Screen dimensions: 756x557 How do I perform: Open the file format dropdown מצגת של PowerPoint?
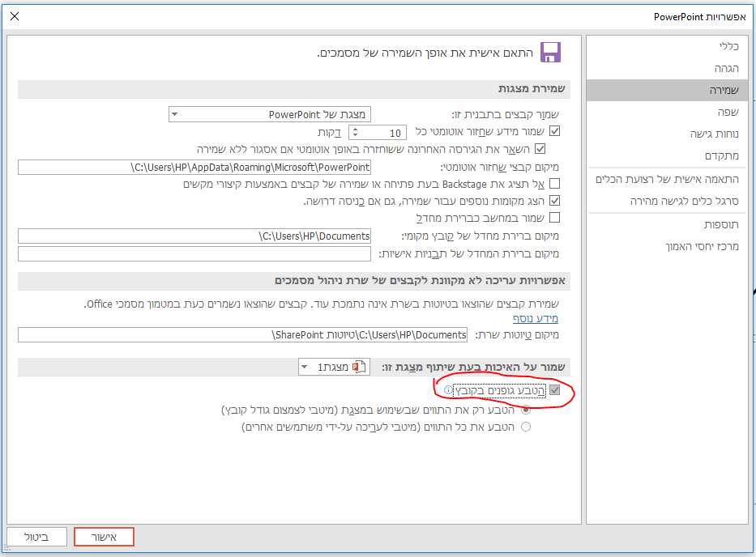pos(270,114)
